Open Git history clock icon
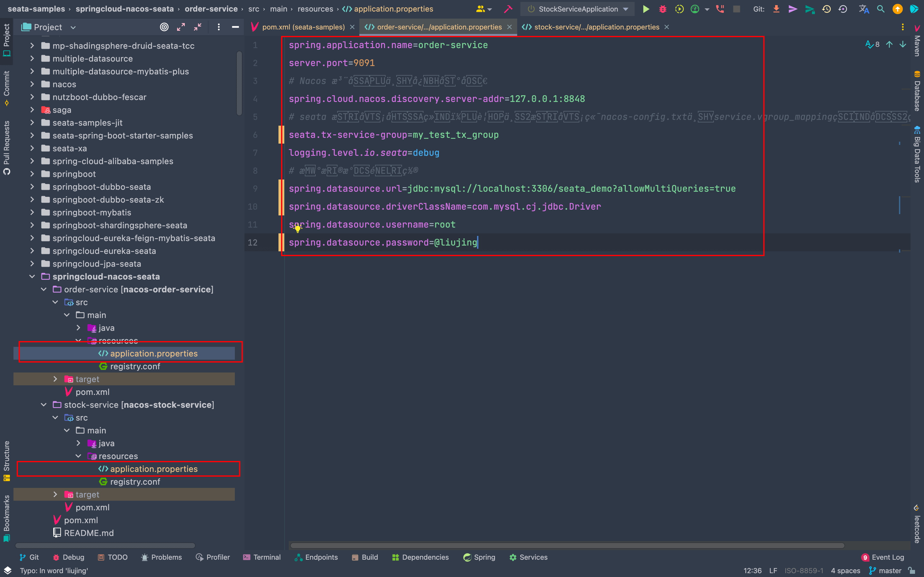The height and width of the screenshot is (577, 924). point(826,9)
